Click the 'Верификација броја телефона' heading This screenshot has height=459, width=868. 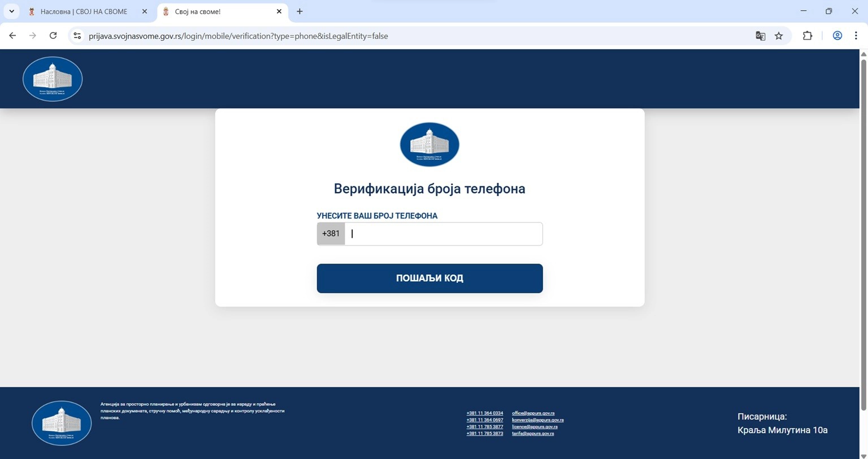click(x=429, y=189)
